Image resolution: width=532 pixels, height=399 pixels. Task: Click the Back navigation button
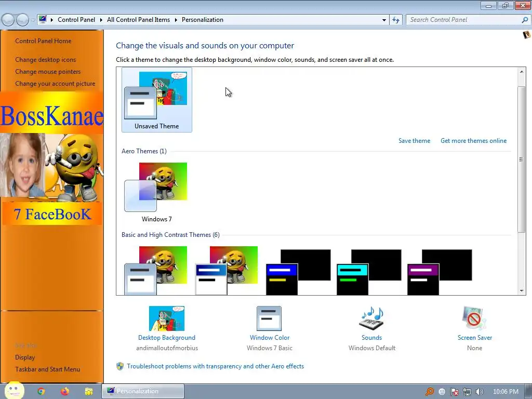coord(8,20)
